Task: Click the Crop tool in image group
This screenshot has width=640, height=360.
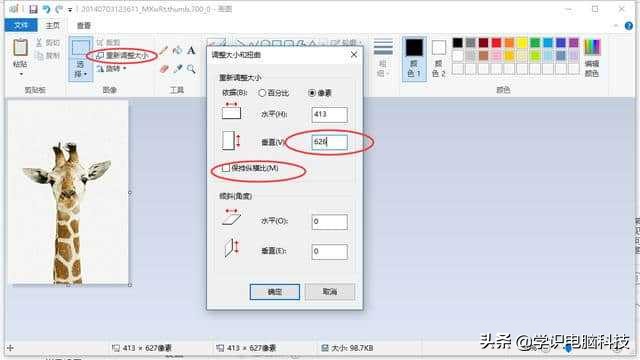Action: click(108, 42)
